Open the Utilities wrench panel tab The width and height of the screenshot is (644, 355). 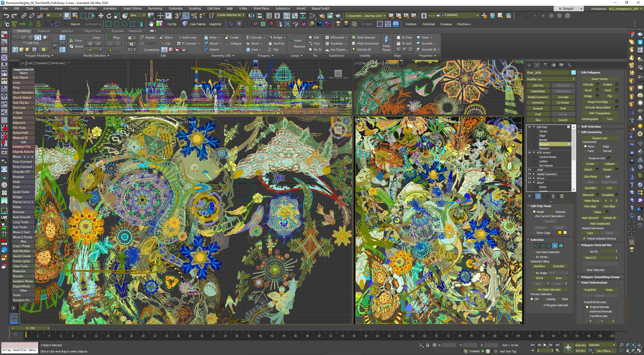(x=569, y=65)
